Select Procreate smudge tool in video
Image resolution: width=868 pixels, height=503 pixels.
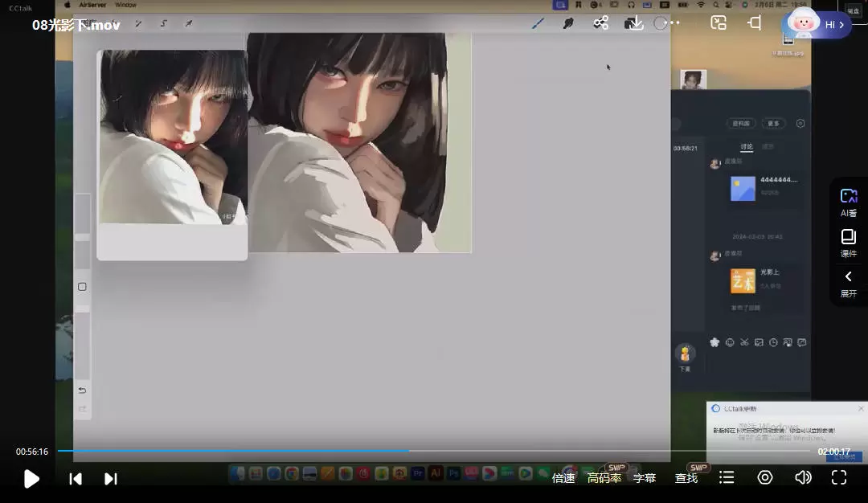click(x=568, y=23)
